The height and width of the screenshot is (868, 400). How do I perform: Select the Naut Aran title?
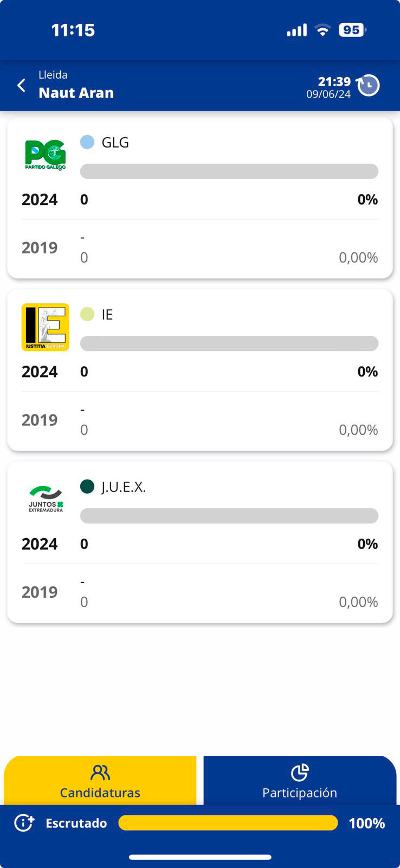coord(76,93)
